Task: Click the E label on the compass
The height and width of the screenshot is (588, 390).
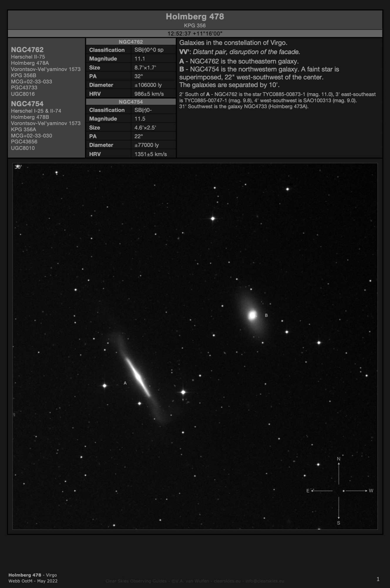Action: point(308,491)
